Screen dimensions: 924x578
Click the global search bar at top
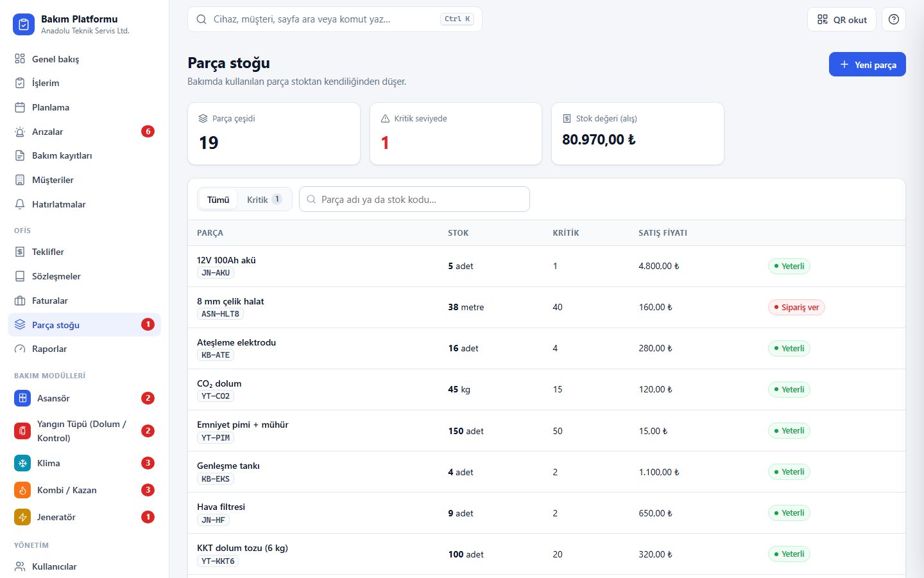click(335, 19)
